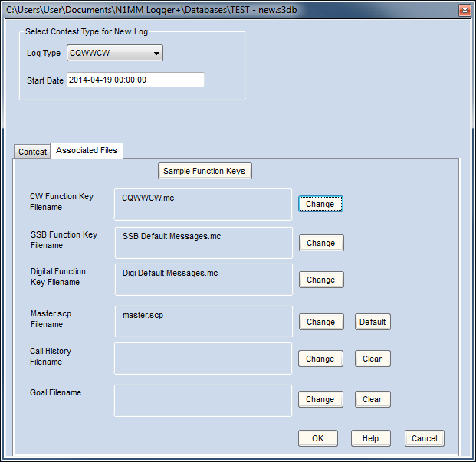This screenshot has width=476, height=462.
Task: Cancel the new log dialog
Action: [425, 438]
